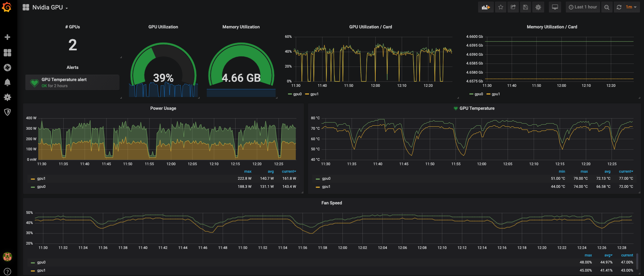The height and width of the screenshot is (276, 644).
Task: Star the Nvidia GPU dashboard
Action: point(501,7)
